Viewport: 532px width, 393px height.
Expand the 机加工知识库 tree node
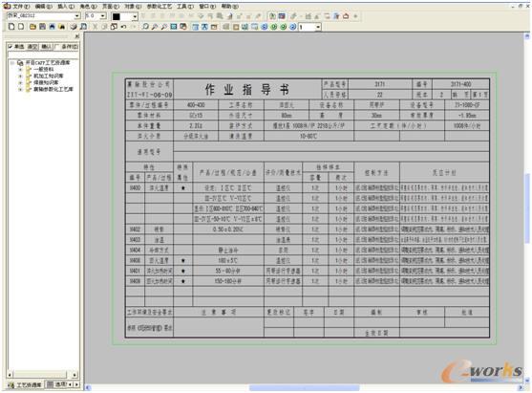click(20, 76)
